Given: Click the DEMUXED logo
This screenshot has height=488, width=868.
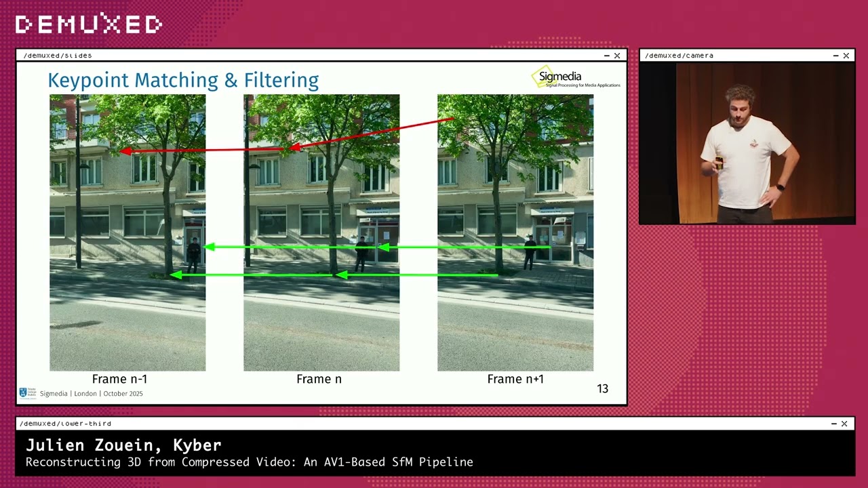Looking at the screenshot, I should (x=89, y=24).
